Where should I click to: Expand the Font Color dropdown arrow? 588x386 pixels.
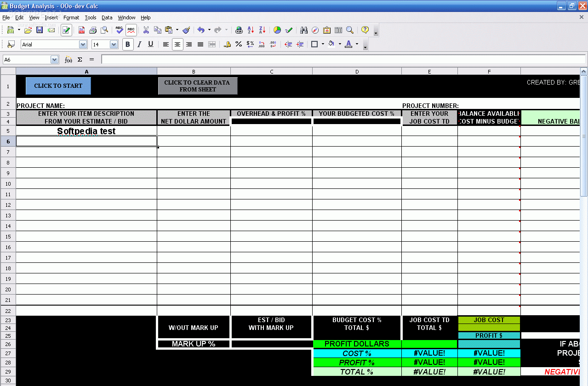pyautogui.click(x=357, y=44)
